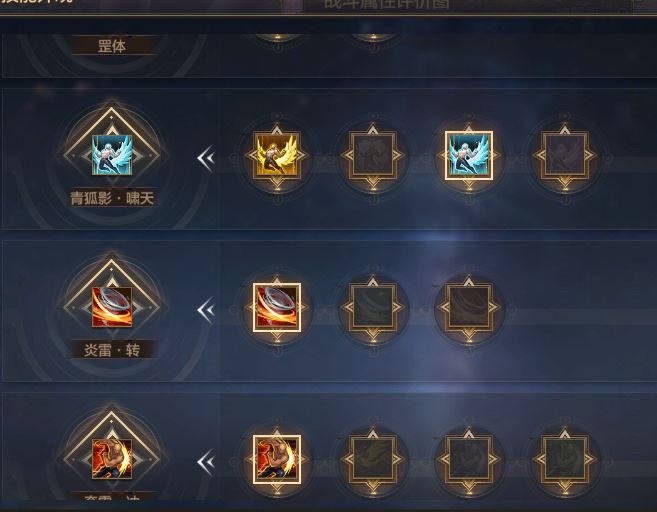Choose fourth locked variant in 青狐影·啸天 row

[565, 155]
